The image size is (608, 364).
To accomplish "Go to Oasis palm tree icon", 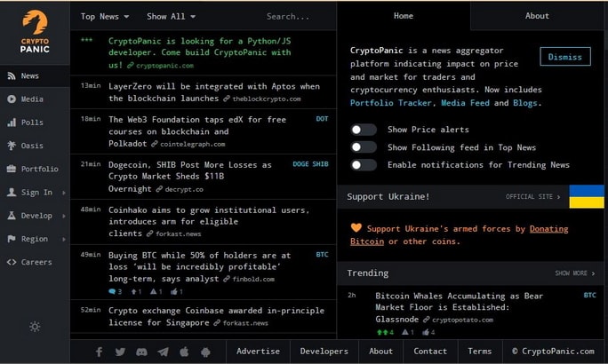I will (12, 146).
